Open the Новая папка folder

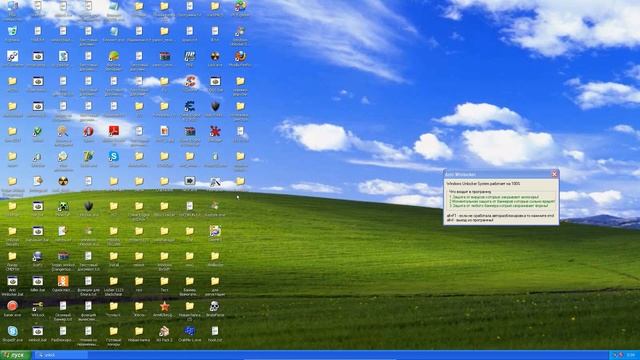[x=139, y=331]
